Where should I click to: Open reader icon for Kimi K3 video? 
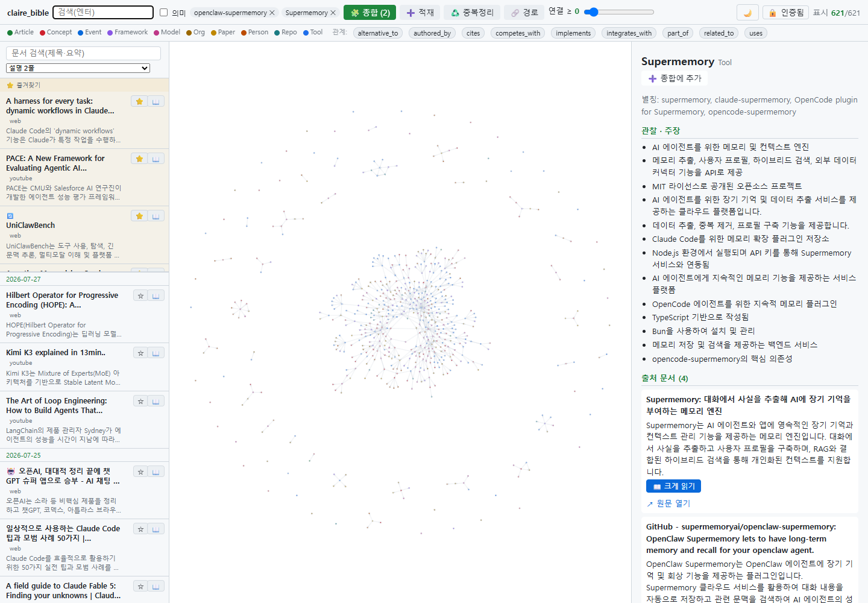(156, 353)
